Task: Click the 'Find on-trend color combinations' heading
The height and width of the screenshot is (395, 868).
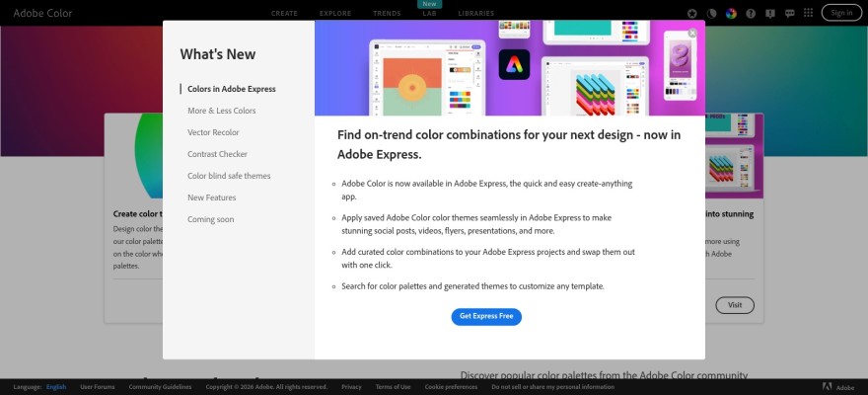Action: coord(509,144)
